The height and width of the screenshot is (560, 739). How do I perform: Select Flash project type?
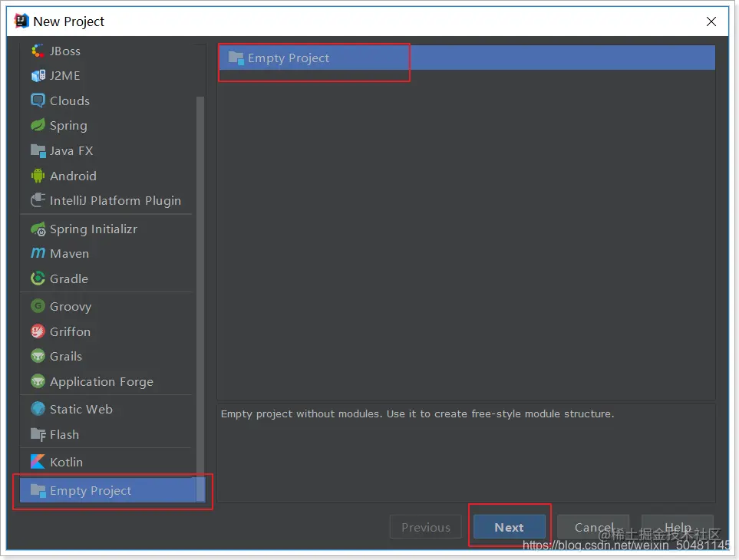coord(107,434)
